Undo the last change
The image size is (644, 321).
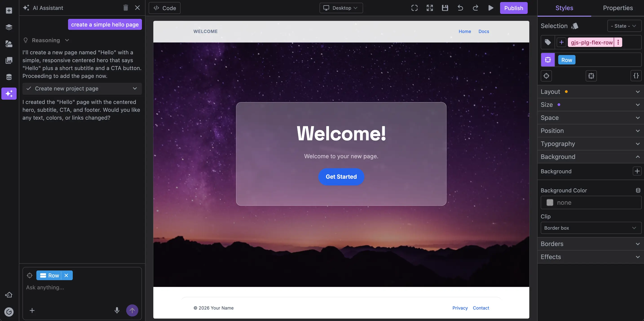tap(460, 8)
